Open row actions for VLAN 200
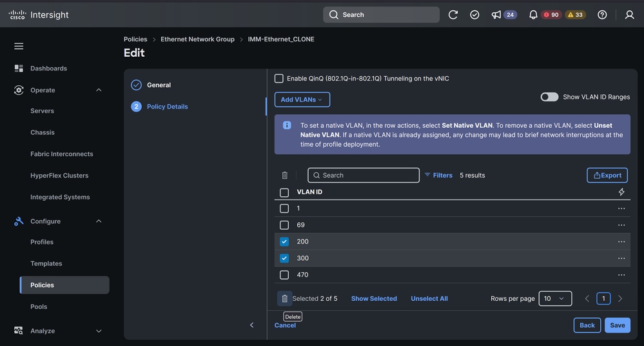Viewport: 644px width, 346px height. coord(621,242)
